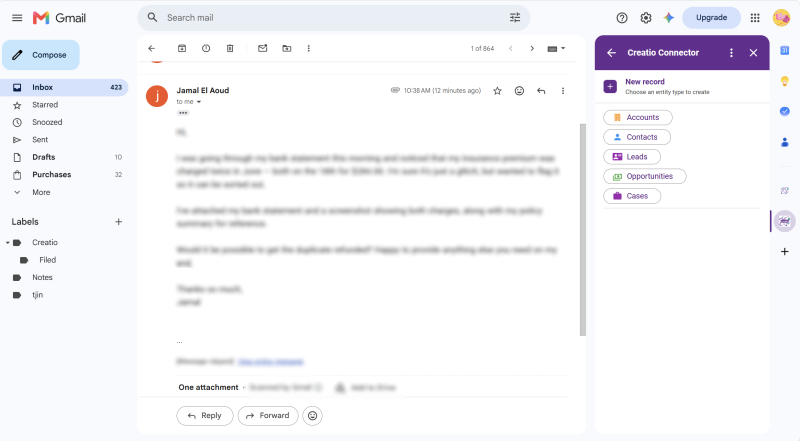Open input tools dropdown

pyautogui.click(x=556, y=48)
